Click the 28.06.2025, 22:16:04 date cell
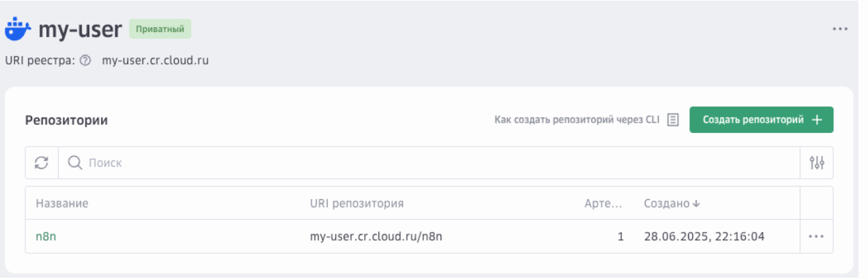This screenshot has width=868, height=279. (x=704, y=237)
